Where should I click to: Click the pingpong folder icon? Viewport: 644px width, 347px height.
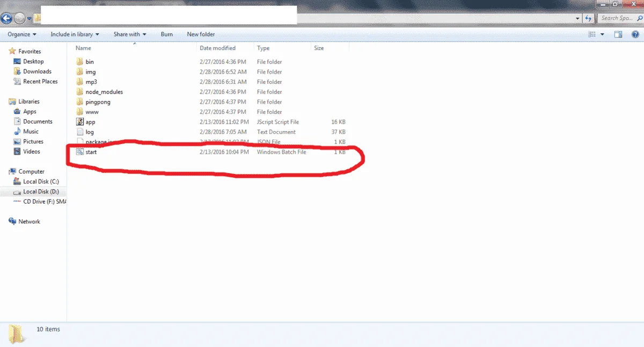79,102
